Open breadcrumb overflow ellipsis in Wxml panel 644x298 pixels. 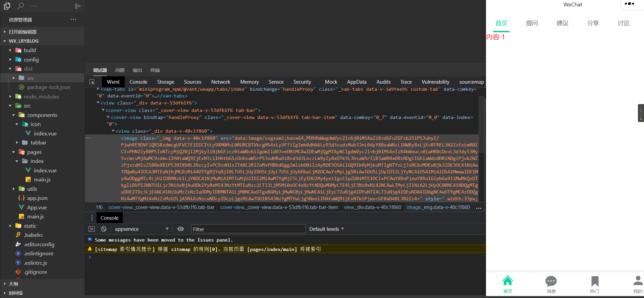tap(479, 208)
